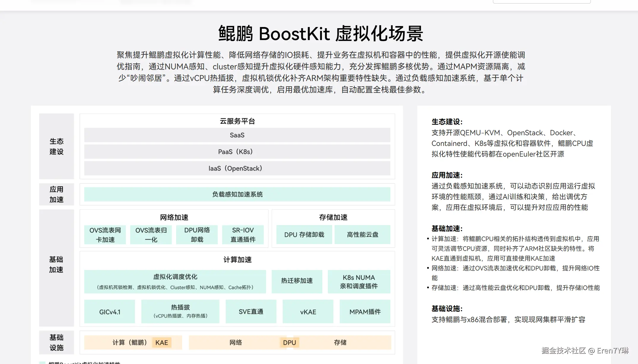Screen dimensions: 638x364
Task: Click the orange KAE tag
Action: [x=162, y=343]
